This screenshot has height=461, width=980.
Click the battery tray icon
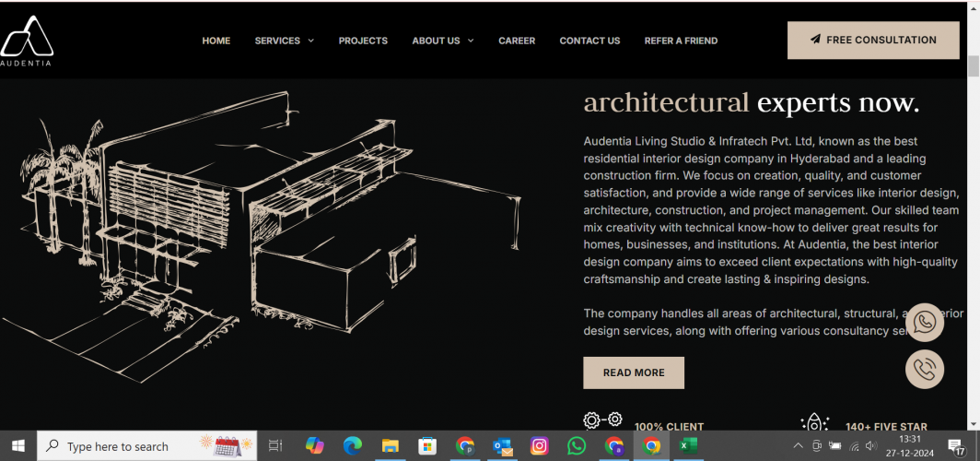835,446
